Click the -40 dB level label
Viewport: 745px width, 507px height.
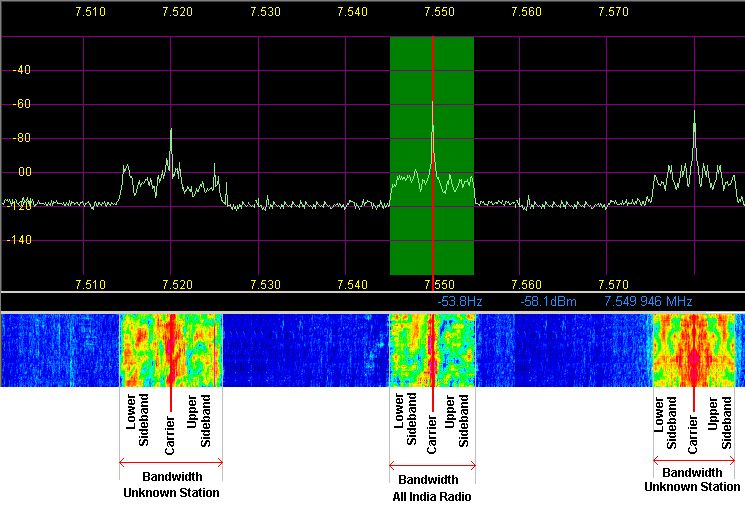(19, 70)
